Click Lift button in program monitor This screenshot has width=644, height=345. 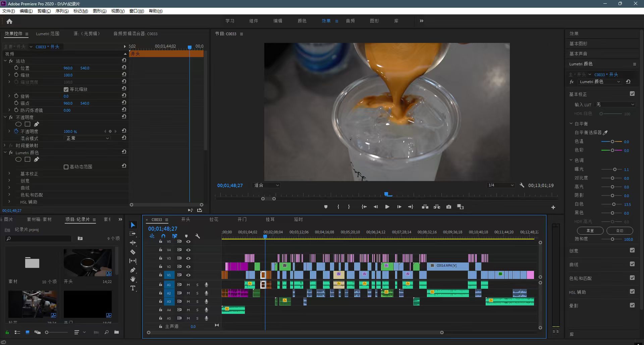(425, 207)
